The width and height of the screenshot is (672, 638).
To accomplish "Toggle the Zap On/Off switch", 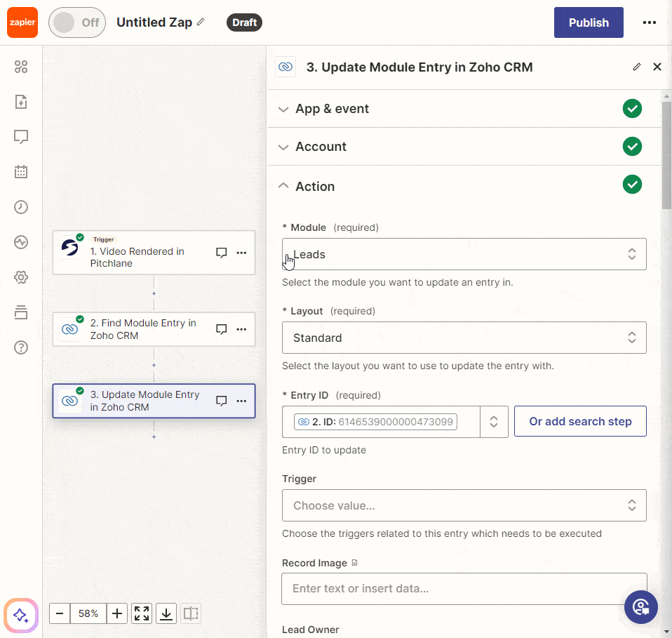I will tap(77, 22).
